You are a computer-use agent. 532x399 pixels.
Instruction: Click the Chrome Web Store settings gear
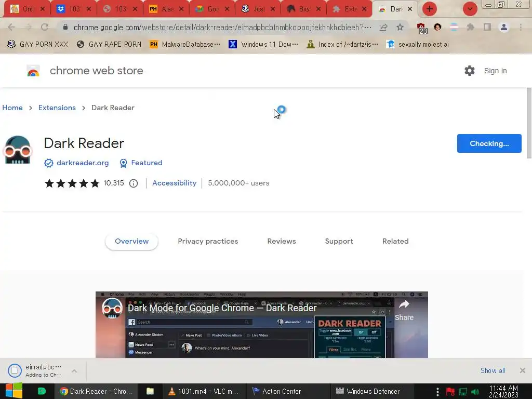click(x=470, y=71)
